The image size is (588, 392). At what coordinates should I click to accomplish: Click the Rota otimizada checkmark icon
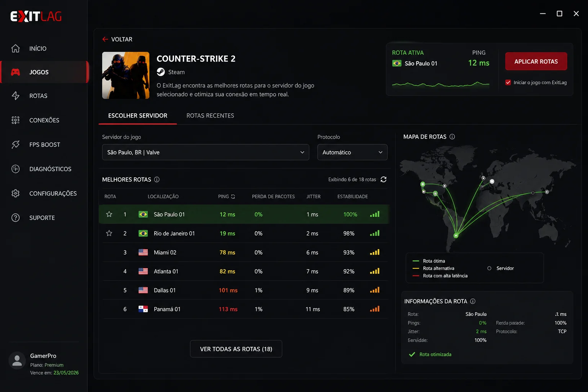(412, 354)
